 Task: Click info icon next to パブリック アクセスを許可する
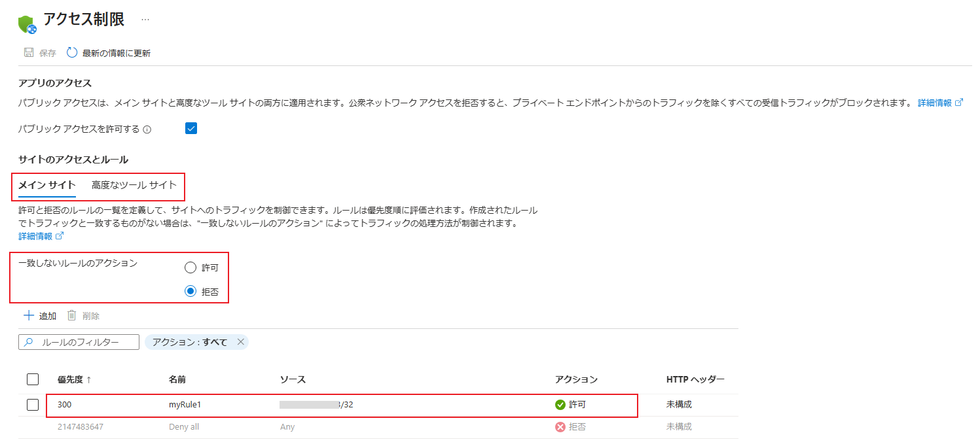point(147,129)
